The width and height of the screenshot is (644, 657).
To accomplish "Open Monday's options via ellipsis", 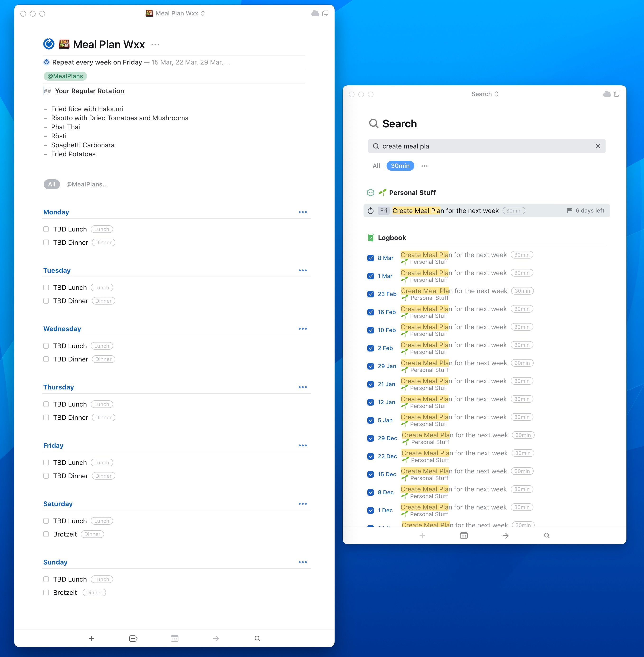I will click(x=303, y=212).
